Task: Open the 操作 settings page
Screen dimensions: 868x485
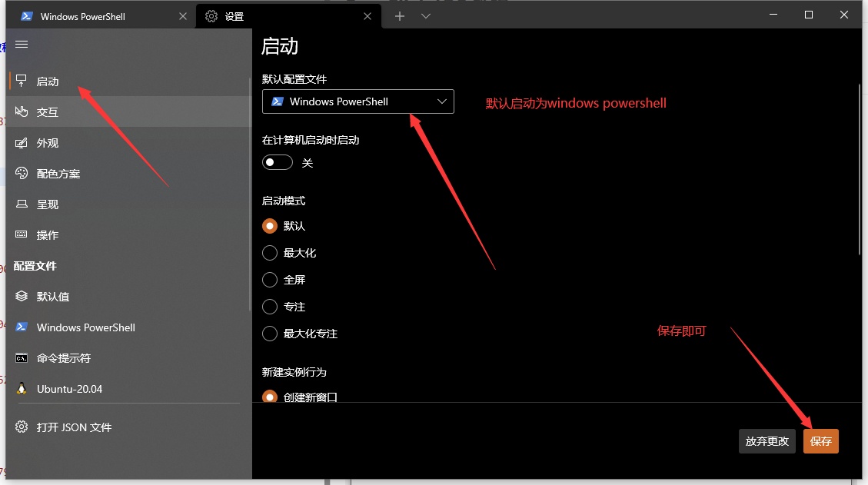Action: [129, 234]
